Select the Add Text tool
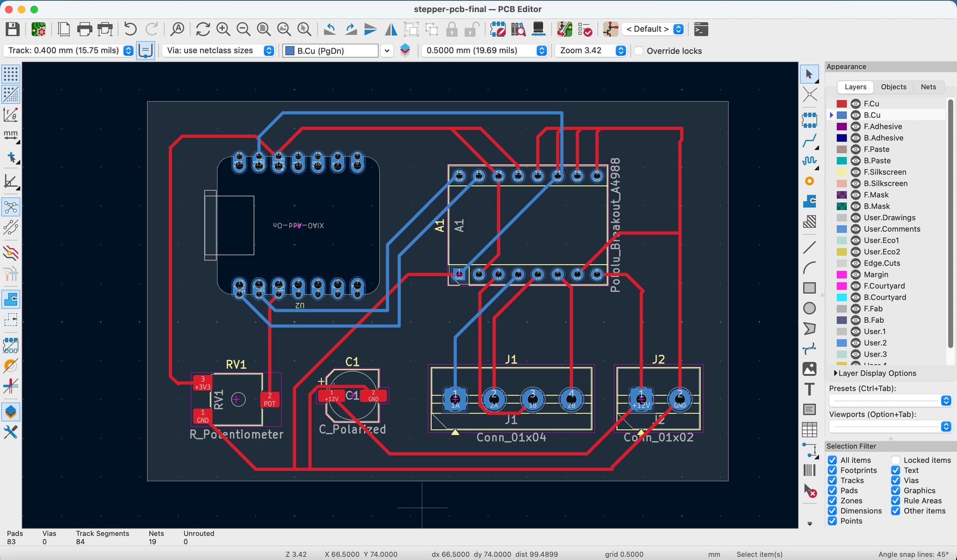957x560 pixels. point(809,389)
